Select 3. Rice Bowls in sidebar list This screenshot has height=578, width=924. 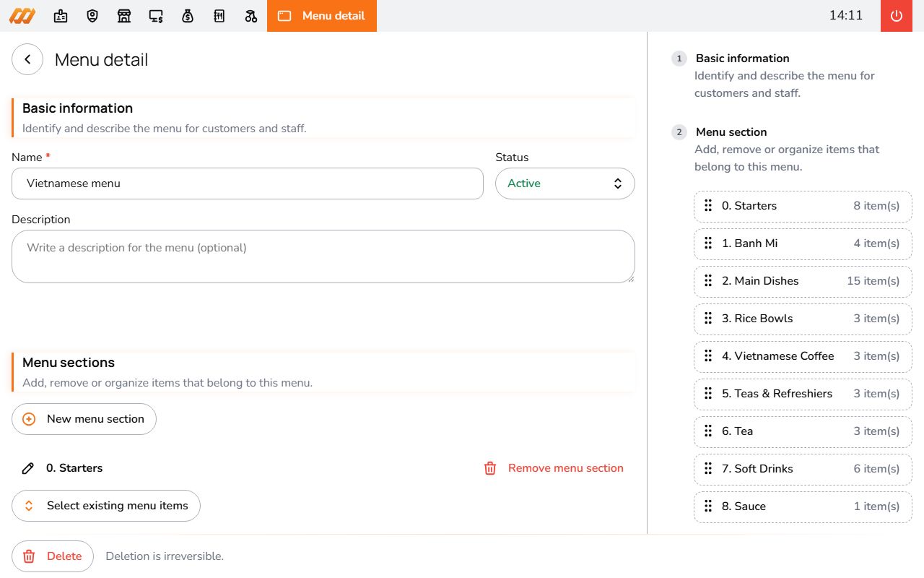click(x=803, y=319)
